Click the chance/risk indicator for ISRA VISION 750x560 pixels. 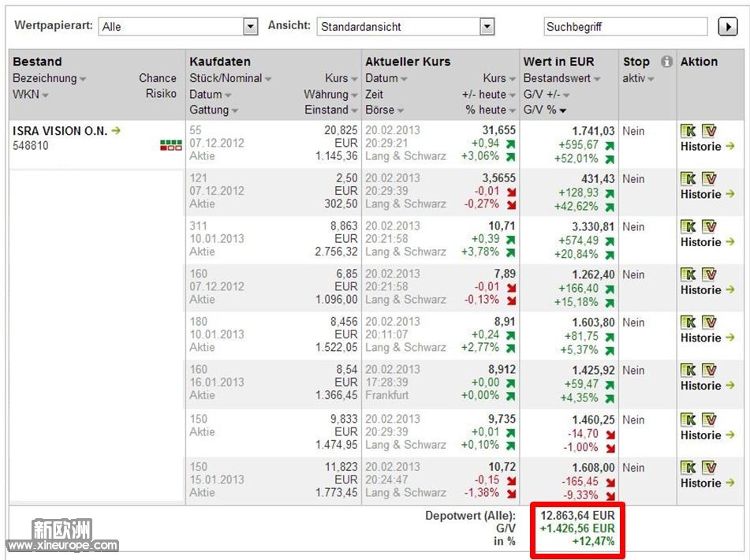click(170, 144)
